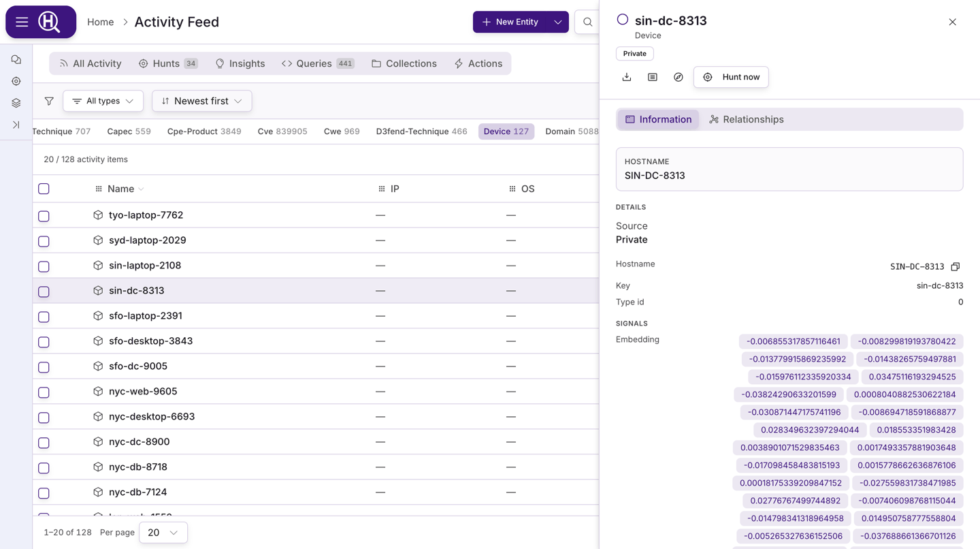This screenshot has height=549, width=980.
Task: Click the cube icon beside nyc-web-9605
Action: point(98,392)
